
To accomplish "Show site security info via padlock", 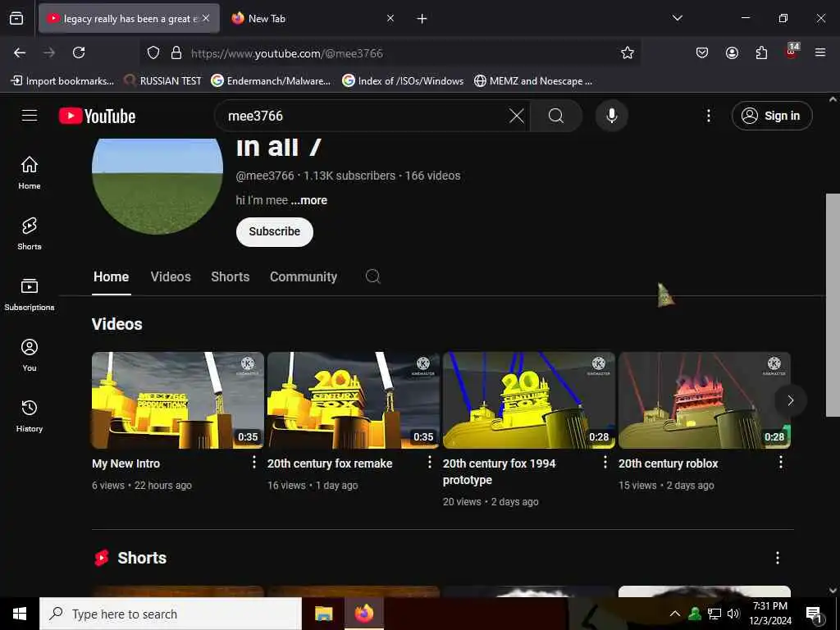I will point(176,52).
